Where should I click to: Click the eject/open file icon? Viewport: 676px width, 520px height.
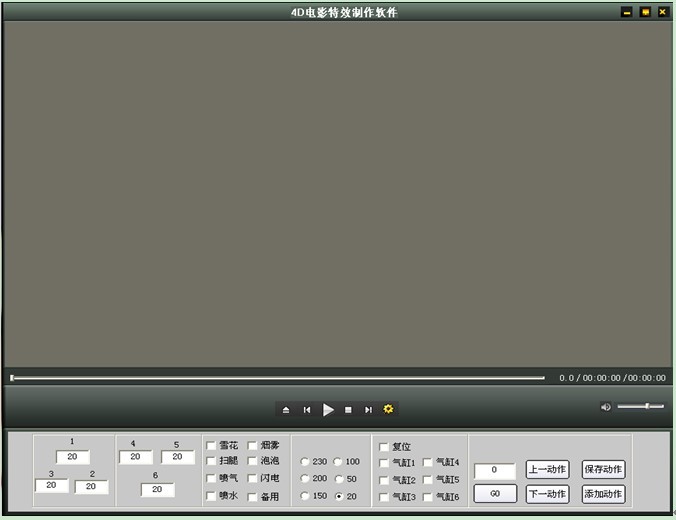286,409
